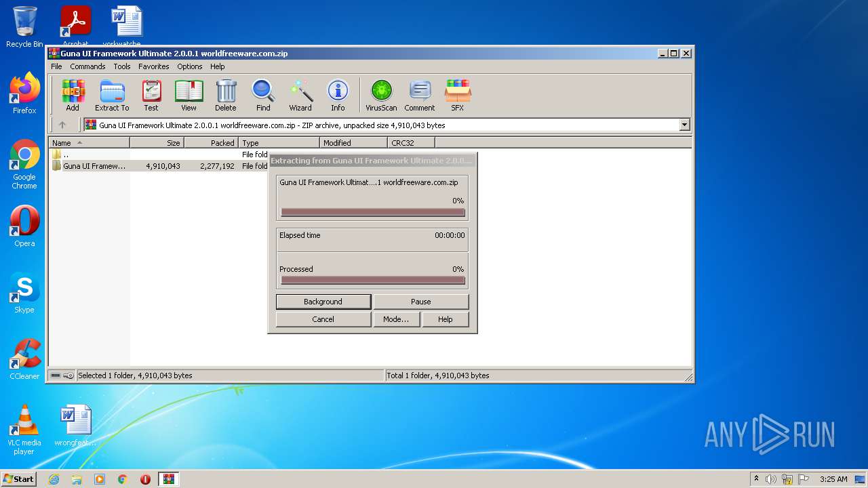Open the Start menu
868x488 pixels.
tap(18, 479)
